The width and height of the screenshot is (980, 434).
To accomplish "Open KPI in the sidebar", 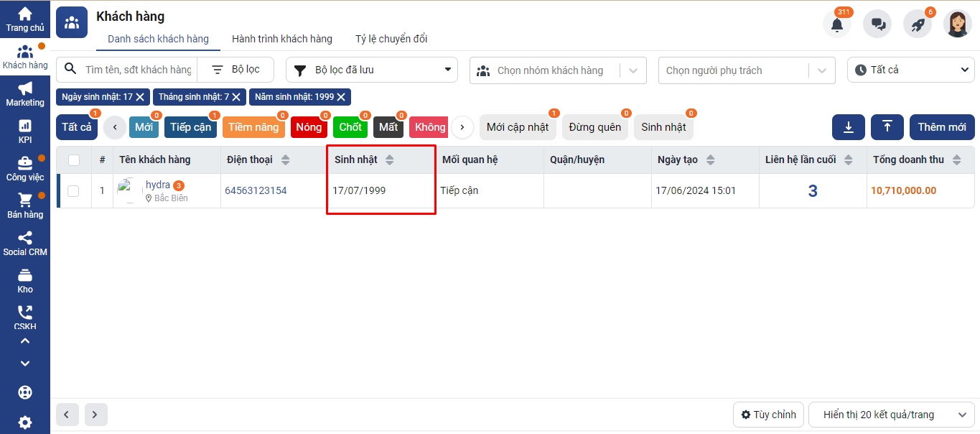I will click(x=25, y=131).
